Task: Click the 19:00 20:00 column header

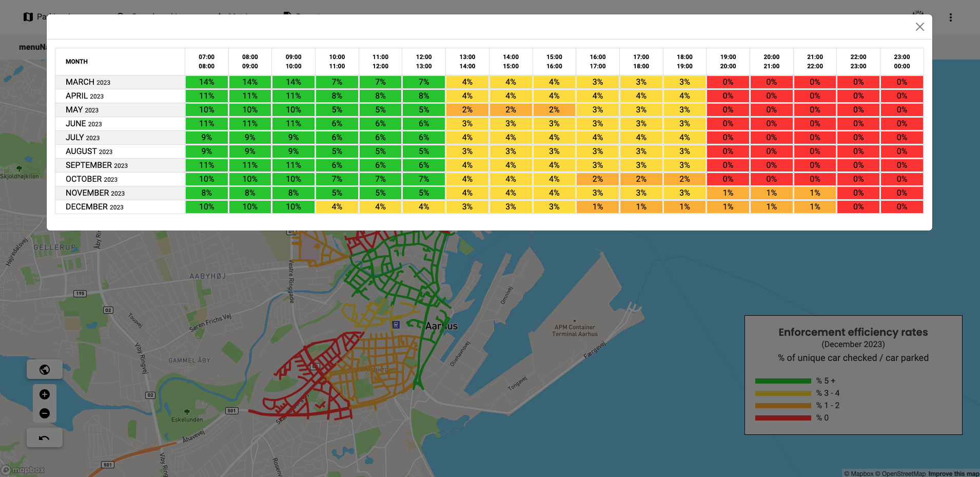Action: (728, 62)
